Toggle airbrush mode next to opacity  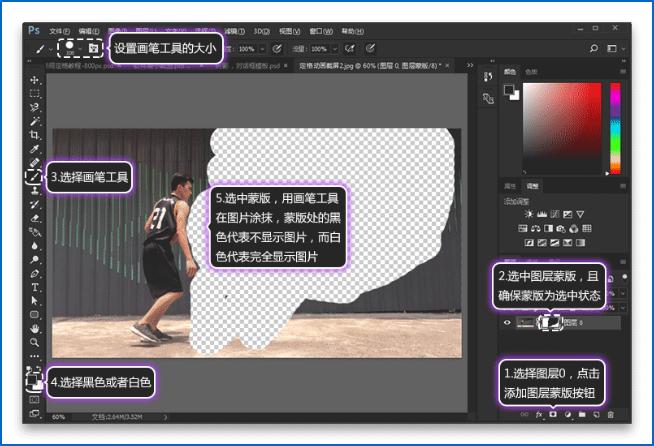click(x=350, y=47)
